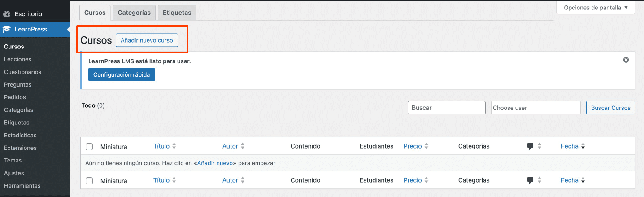Check the select-all checkbox in table header
Screen dimensions: 644x197
pos(89,147)
